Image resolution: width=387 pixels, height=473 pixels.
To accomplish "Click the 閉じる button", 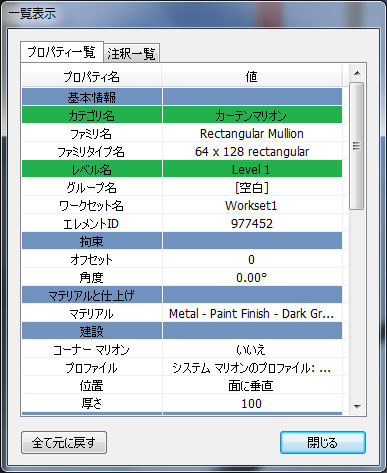I will (x=323, y=443).
